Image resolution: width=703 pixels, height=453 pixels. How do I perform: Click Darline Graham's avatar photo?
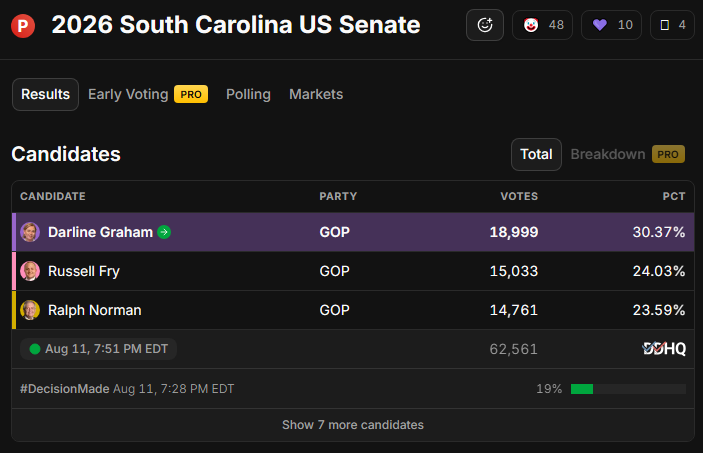pyautogui.click(x=30, y=232)
